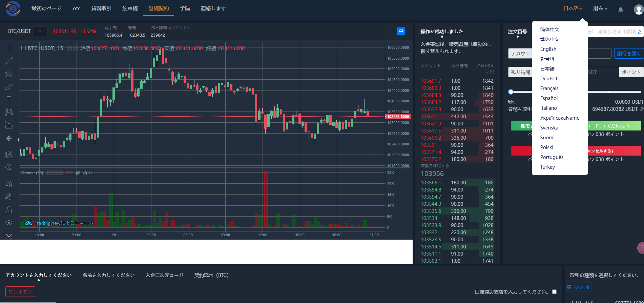The image size is (644, 303).
Task: Choose the text annotation tool
Action: click(9, 99)
